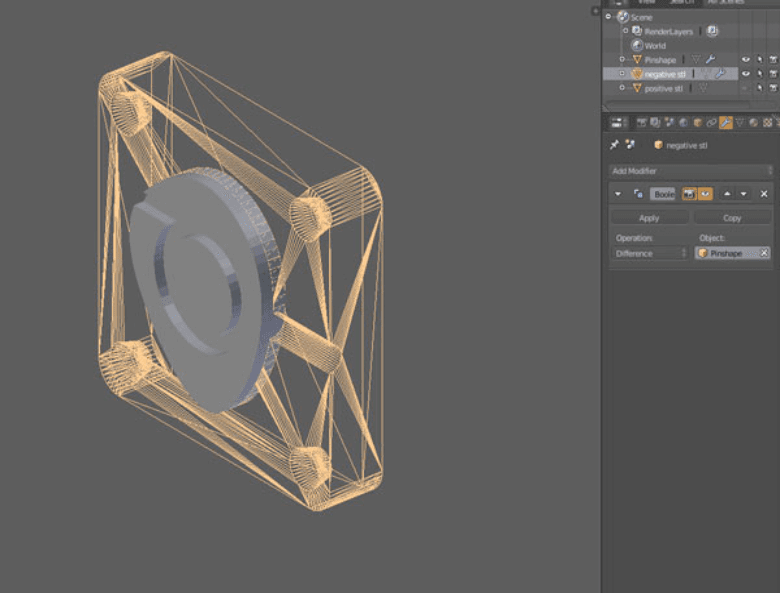Toggle selectability arrow for positive stl
Screen dimensions: 780x593
click(759, 88)
